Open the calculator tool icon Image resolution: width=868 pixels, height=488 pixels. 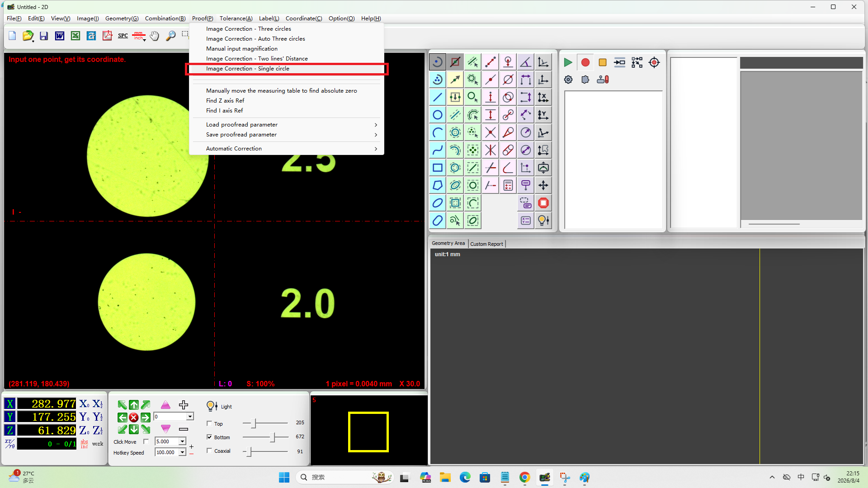tap(508, 185)
